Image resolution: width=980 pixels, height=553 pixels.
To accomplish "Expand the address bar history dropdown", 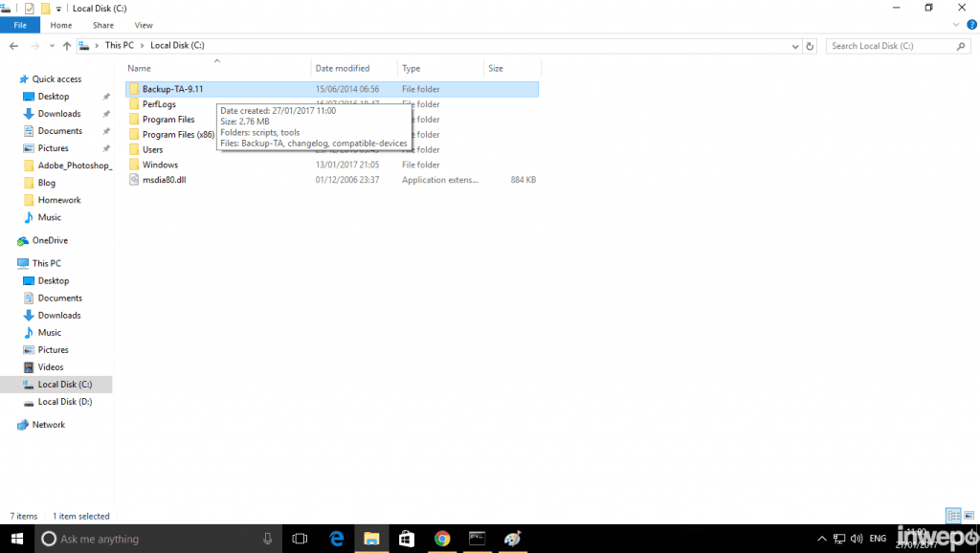I will click(795, 46).
